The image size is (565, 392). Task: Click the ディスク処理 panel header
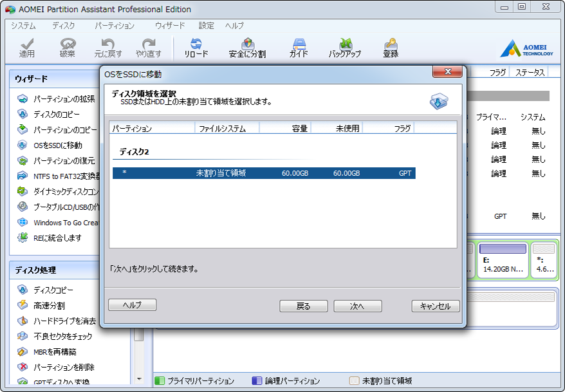(54, 270)
